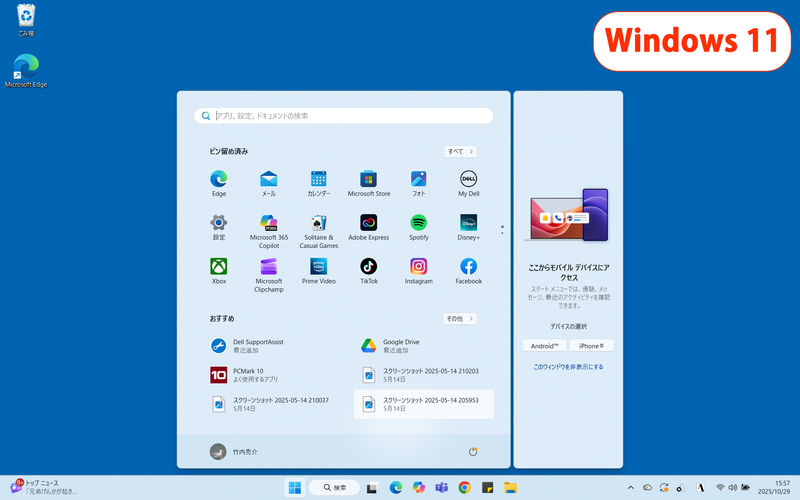Choose the iPhone device button
Screen dimensions: 800x500
591,346
